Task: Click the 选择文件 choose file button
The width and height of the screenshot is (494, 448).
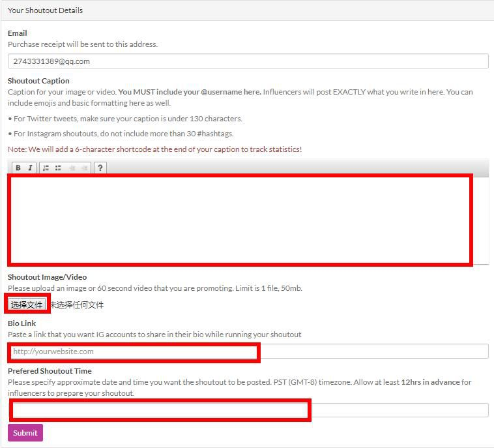Action: pos(27,305)
